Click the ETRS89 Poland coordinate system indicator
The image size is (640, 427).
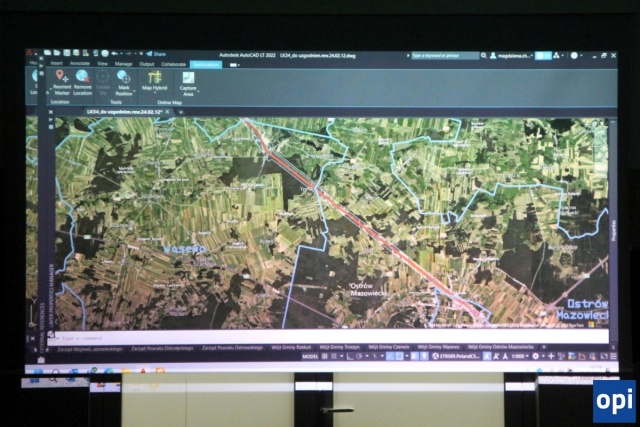pyautogui.click(x=457, y=355)
